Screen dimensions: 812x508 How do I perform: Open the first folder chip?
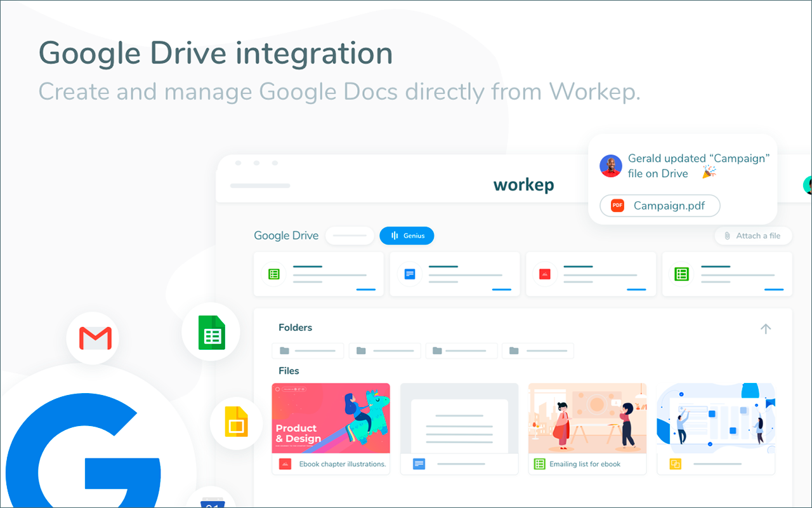(308, 351)
